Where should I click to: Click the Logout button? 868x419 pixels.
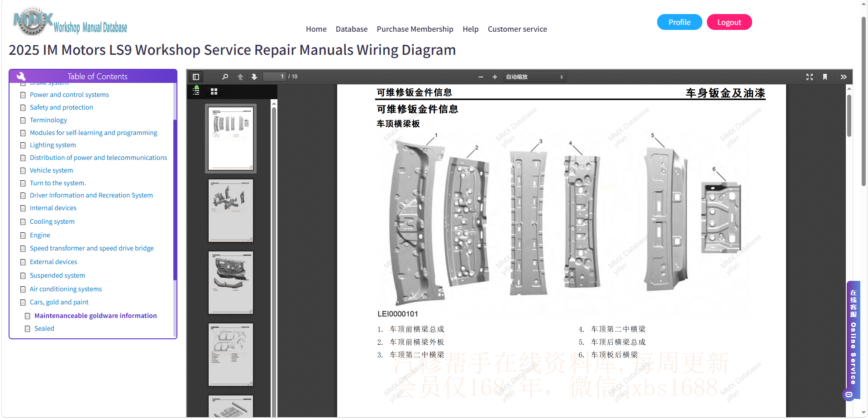[729, 22]
